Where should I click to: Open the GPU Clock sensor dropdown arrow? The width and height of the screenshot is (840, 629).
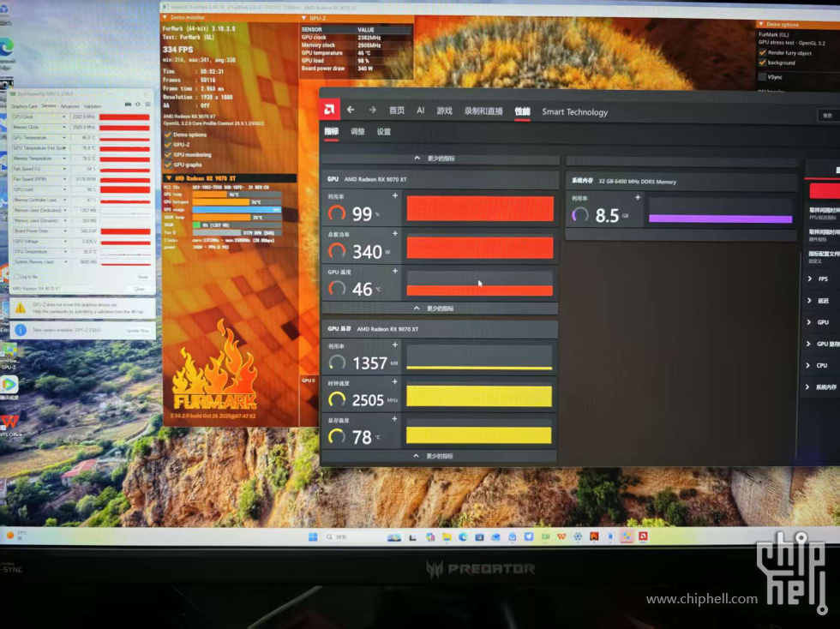tap(63, 117)
